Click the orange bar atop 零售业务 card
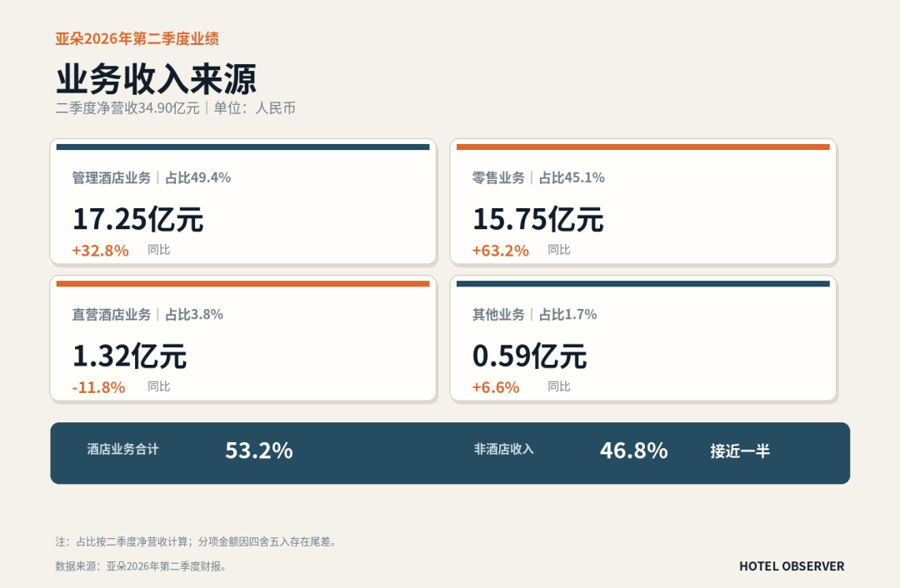The width and height of the screenshot is (900, 588). click(642, 147)
